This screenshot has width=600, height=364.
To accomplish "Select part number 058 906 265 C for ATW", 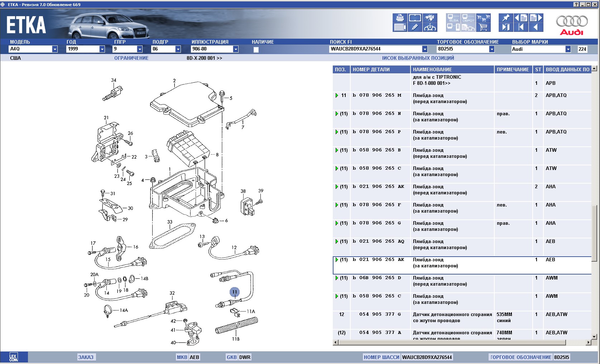I will click(x=377, y=168).
